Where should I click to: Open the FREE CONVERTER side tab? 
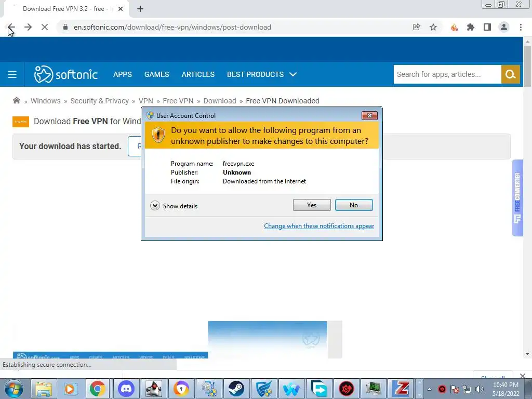coord(517,198)
